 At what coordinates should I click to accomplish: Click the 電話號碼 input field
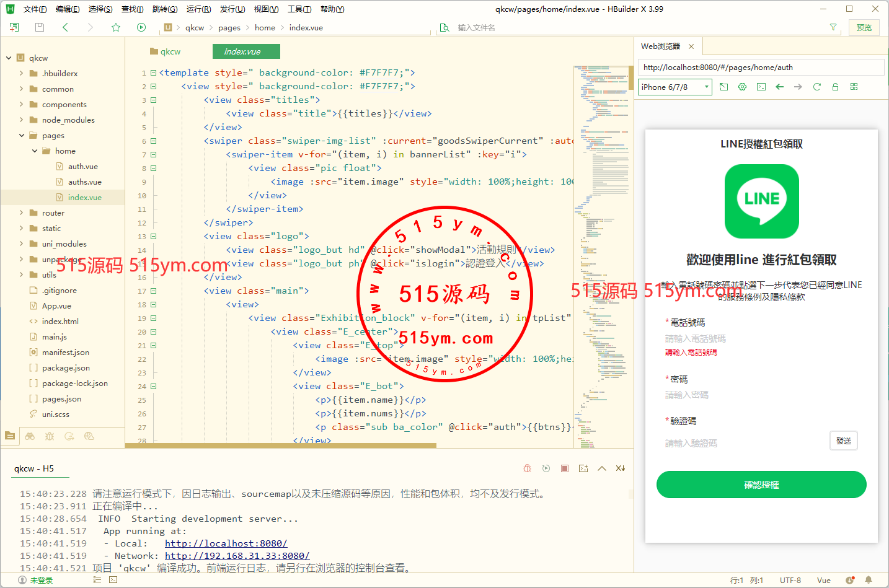(x=744, y=339)
